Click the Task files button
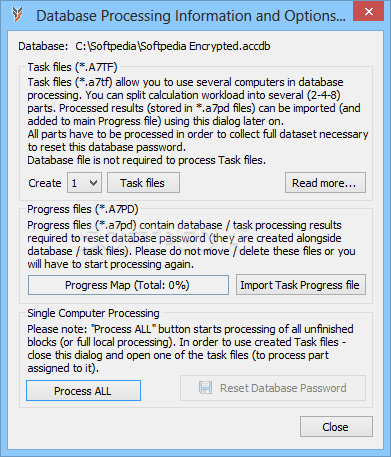This screenshot has width=391, height=457. pyautogui.click(x=143, y=183)
